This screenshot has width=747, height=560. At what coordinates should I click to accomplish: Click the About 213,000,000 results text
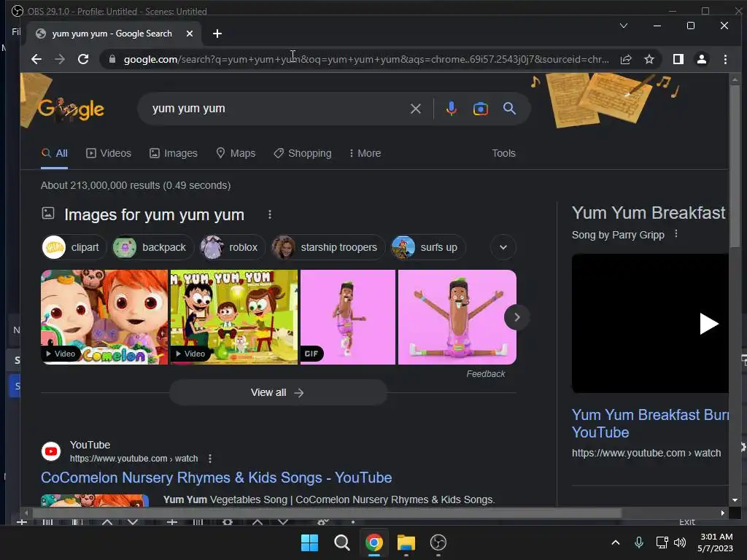[x=136, y=185]
